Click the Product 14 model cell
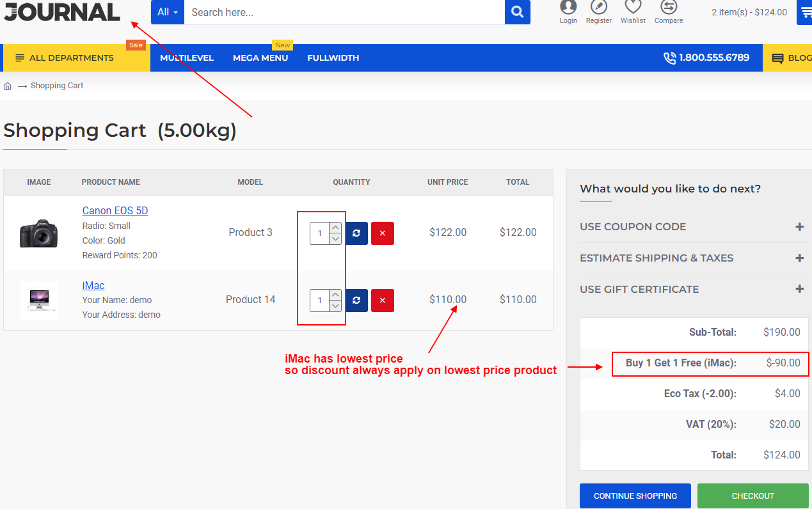Screen dimensions: 812x509 pos(251,300)
